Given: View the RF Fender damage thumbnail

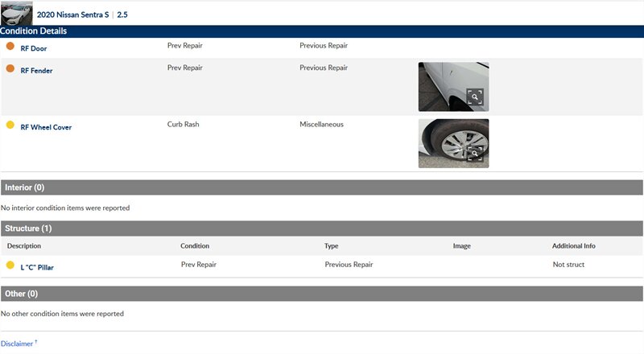Looking at the screenshot, I should [453, 87].
